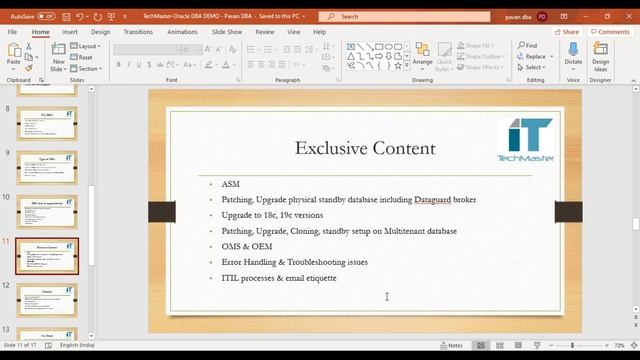Viewport: 640px width, 360px height.
Task: Select the rectangle shape in gallery
Action: (x=379, y=47)
